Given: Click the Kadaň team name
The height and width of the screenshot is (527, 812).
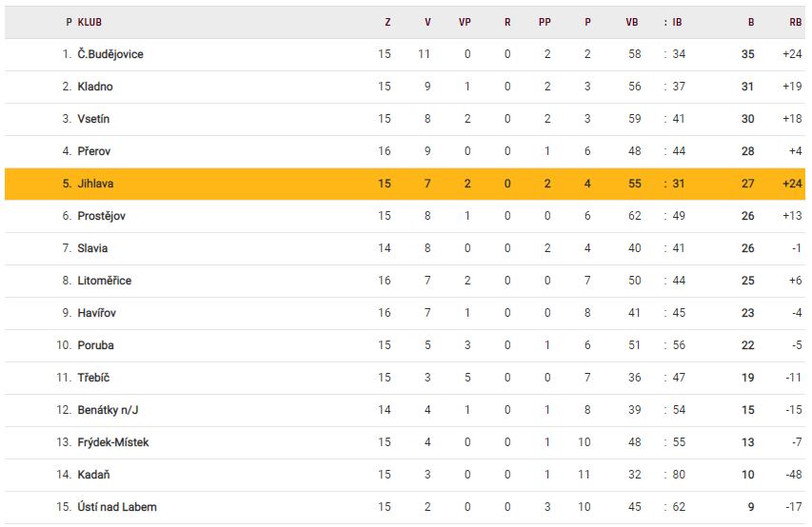Looking at the screenshot, I should (94, 475).
